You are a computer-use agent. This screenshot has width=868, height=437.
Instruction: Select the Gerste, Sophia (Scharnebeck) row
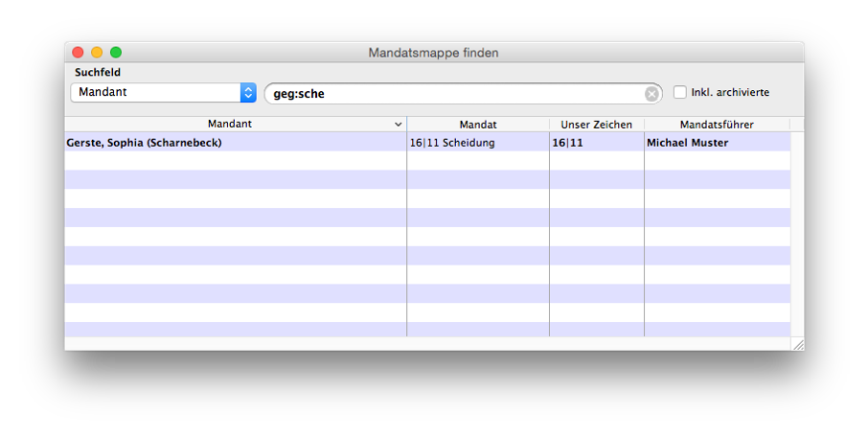click(x=427, y=143)
